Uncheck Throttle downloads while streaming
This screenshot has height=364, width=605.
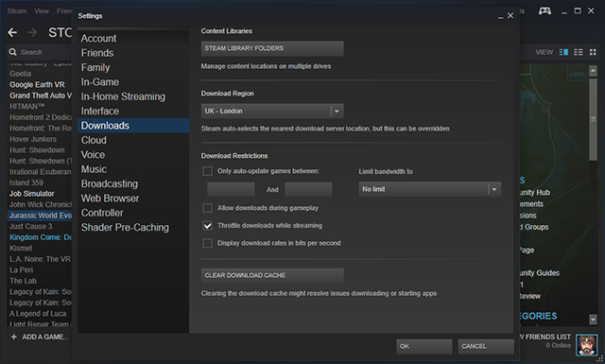tap(208, 225)
